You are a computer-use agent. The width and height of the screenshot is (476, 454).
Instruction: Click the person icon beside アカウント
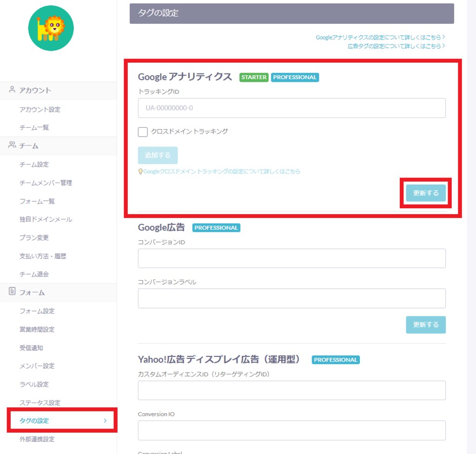[x=12, y=90]
